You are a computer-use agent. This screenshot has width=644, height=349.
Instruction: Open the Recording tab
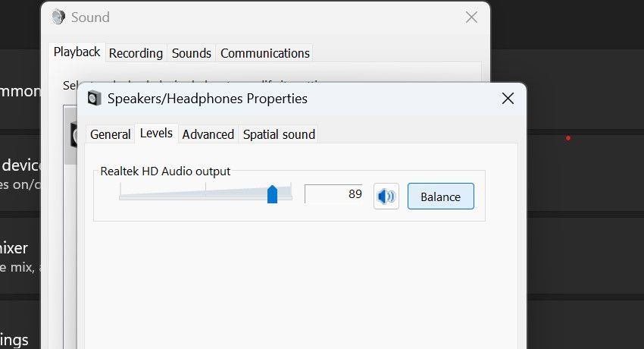coord(136,53)
